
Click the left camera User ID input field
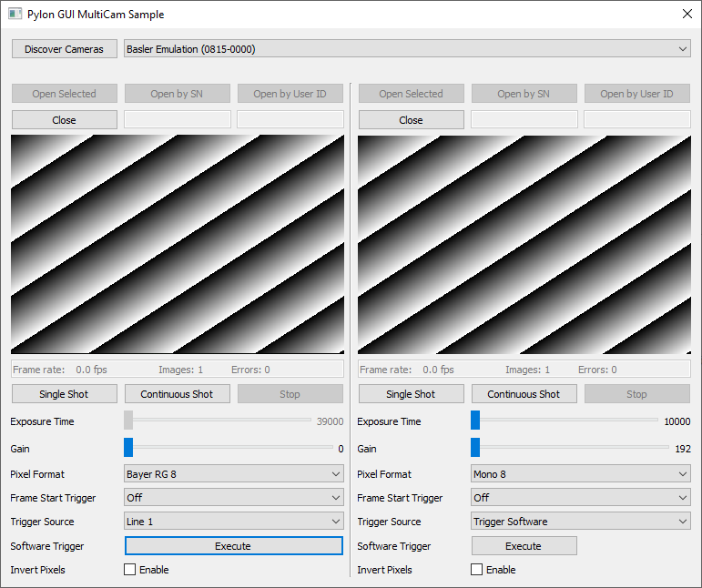(290, 119)
